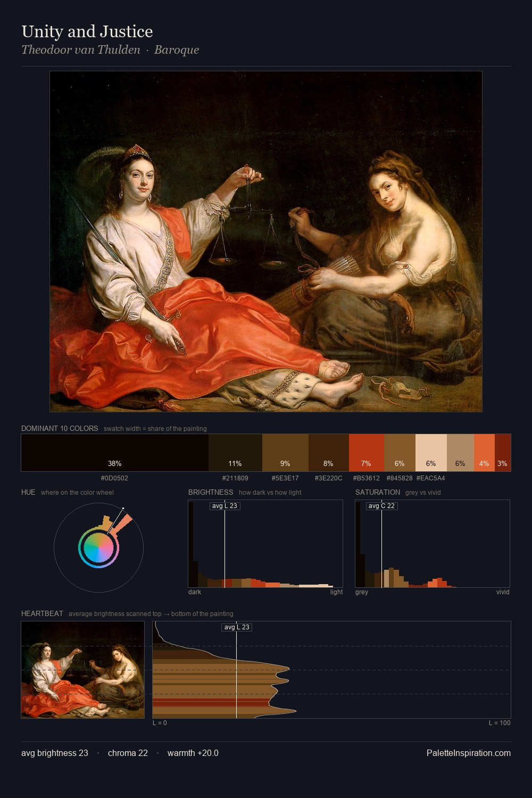Viewport: 532px width, 798px height.
Task: Click the brightness histogram chart
Action: pyautogui.click(x=265, y=544)
